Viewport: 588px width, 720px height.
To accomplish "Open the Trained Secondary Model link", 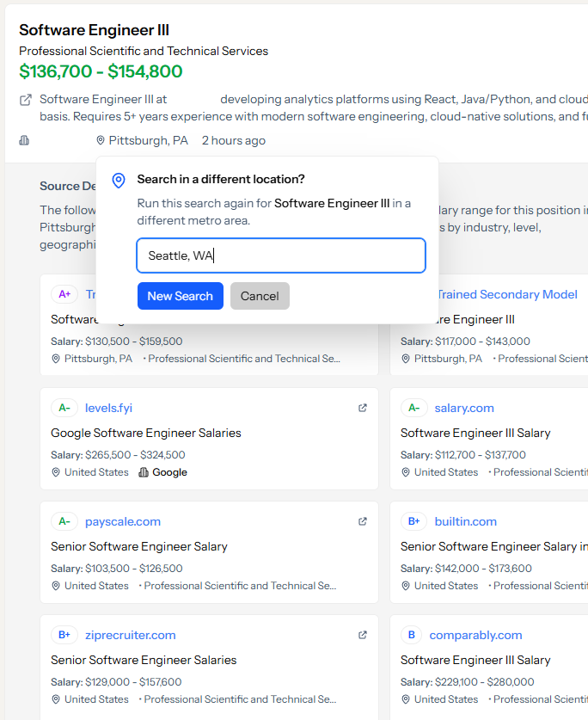I will click(506, 294).
